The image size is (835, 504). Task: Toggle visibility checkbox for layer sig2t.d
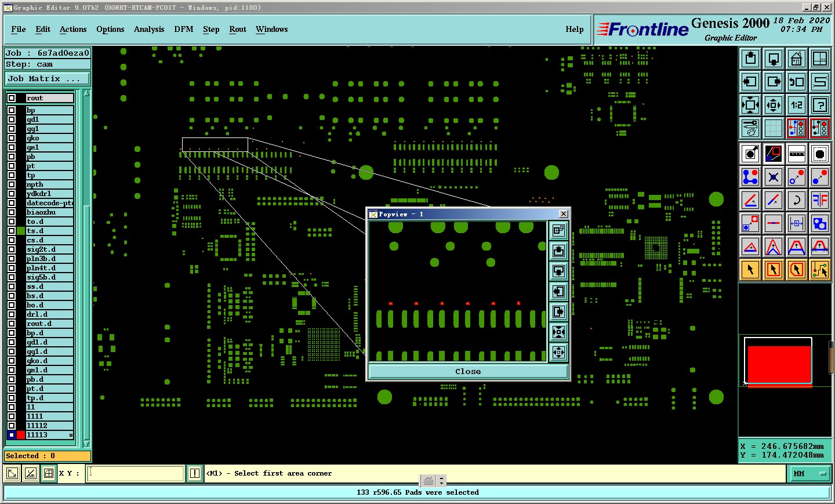coord(12,249)
